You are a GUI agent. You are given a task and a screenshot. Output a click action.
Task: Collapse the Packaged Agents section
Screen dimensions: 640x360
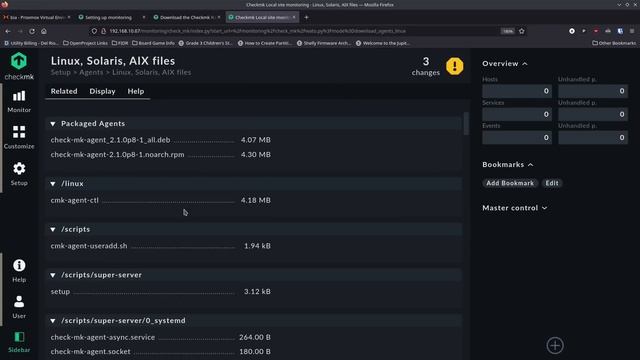tap(53, 124)
